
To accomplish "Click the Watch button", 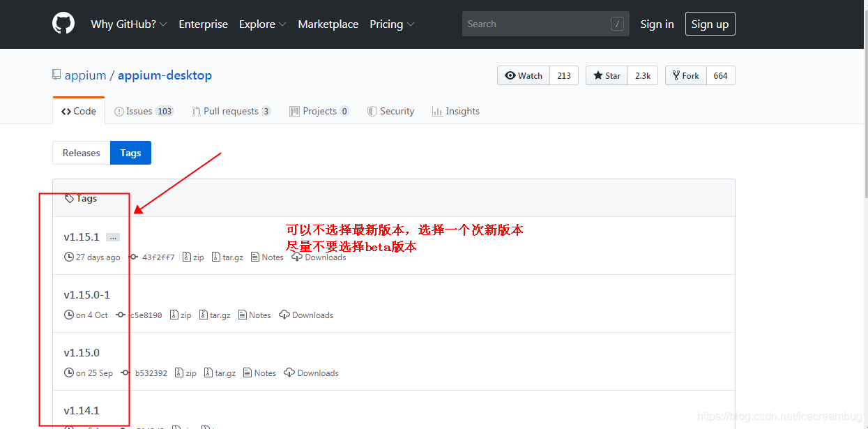I will click(524, 75).
